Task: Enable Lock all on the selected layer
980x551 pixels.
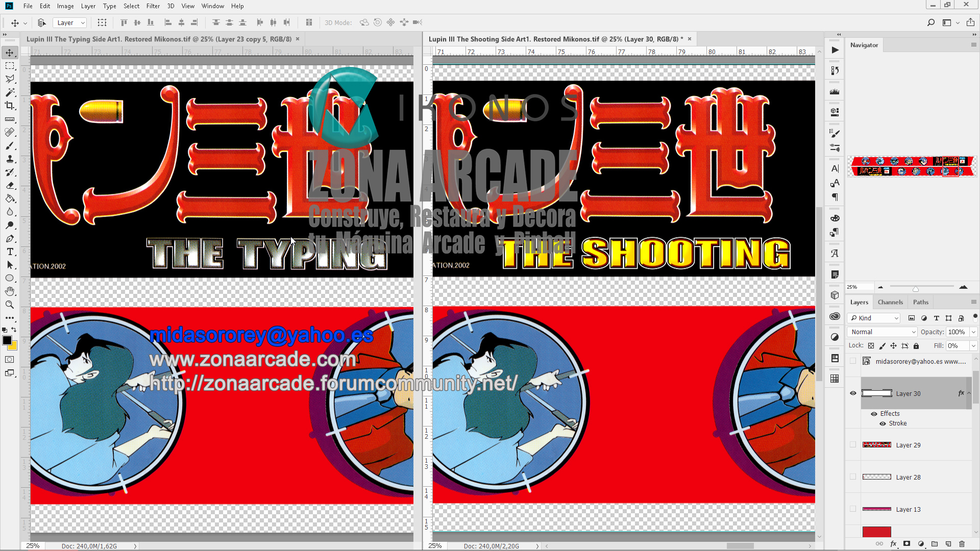Action: (916, 345)
